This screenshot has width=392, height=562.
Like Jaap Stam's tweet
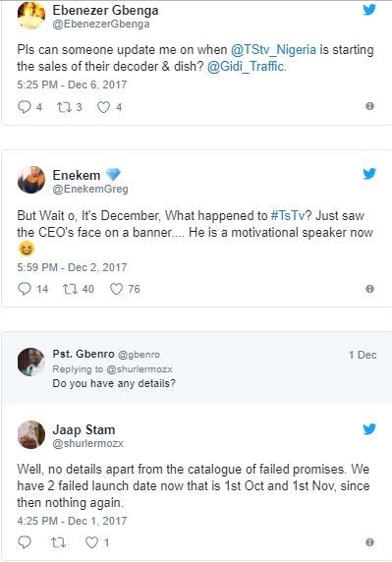coord(91,542)
